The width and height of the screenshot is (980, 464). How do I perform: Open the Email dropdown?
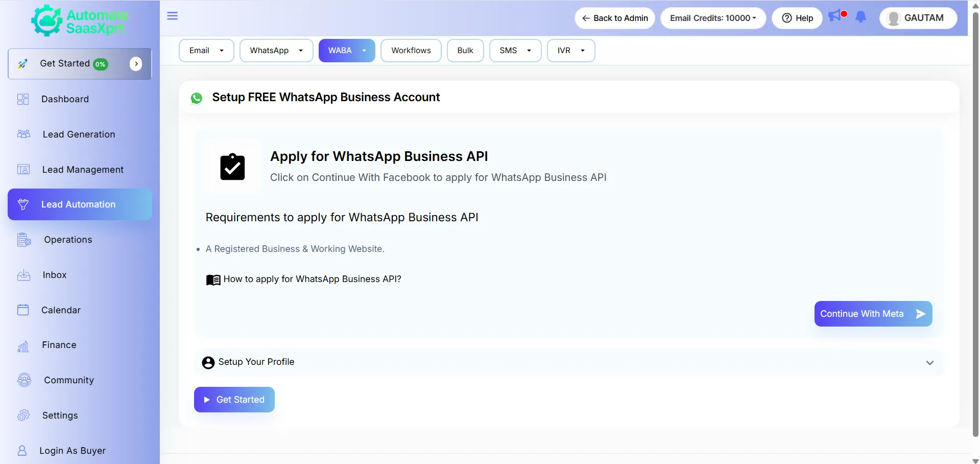coord(206,51)
